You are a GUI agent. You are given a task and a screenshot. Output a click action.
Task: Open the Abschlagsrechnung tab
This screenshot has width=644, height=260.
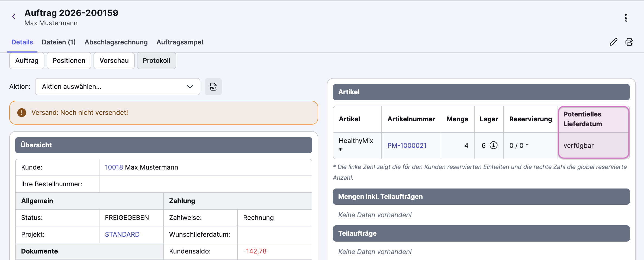pos(116,42)
